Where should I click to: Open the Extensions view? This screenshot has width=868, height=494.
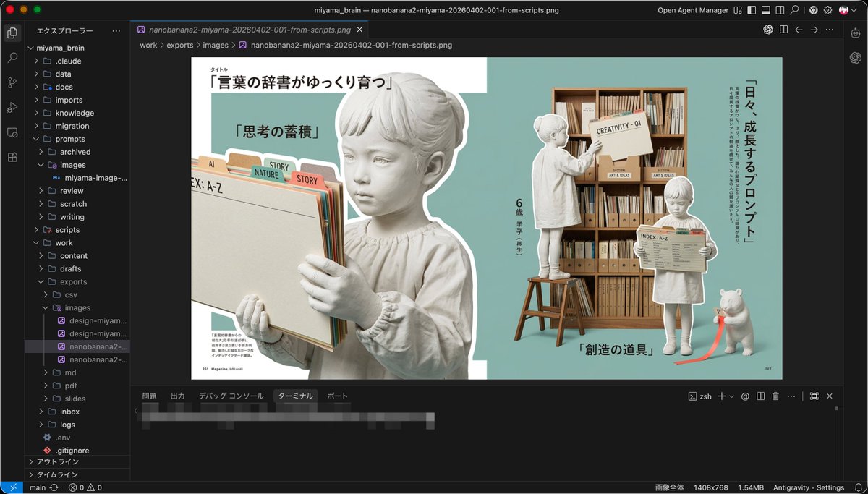[x=12, y=157]
